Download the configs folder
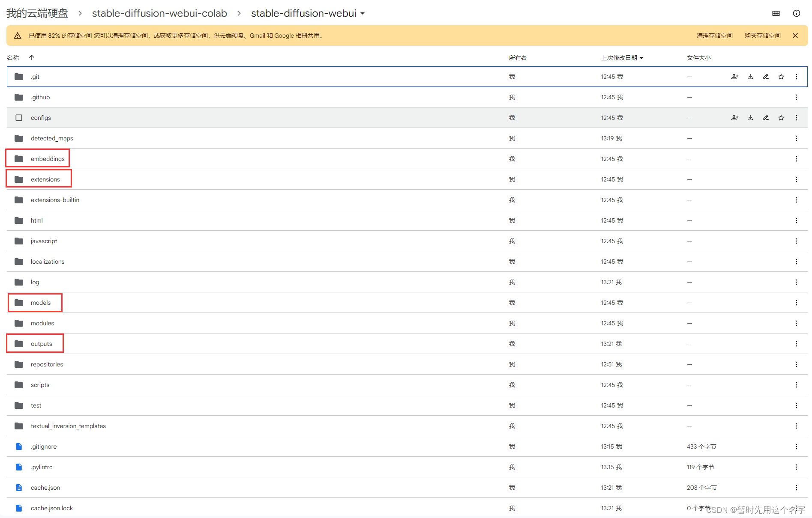Viewport: 812px width, 518px height. (x=750, y=118)
